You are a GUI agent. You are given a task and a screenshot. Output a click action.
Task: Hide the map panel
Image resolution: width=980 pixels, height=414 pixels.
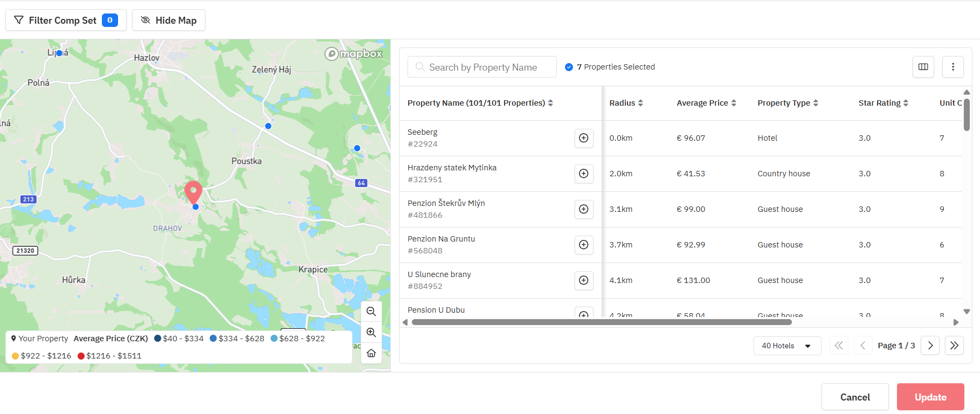pyautogui.click(x=169, y=20)
